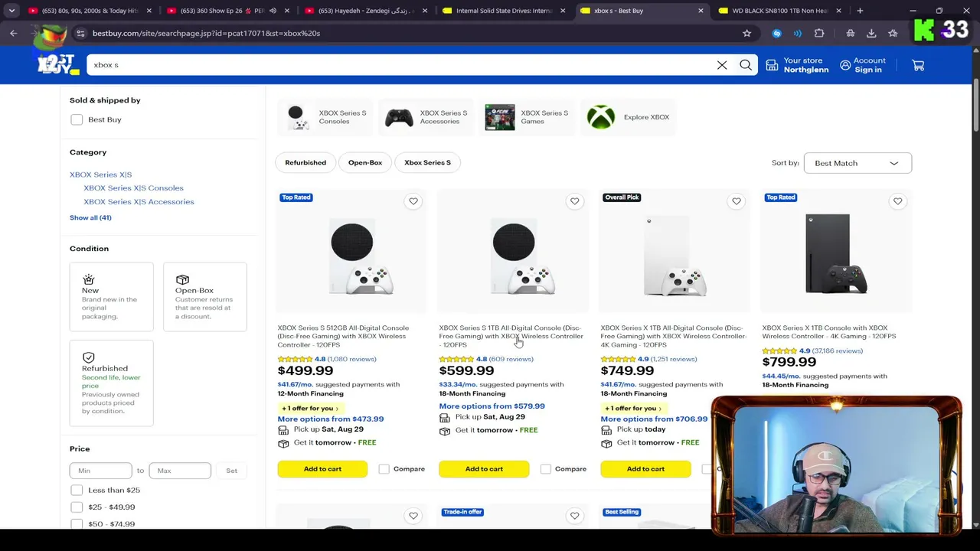Open a new browser tab

860,11
